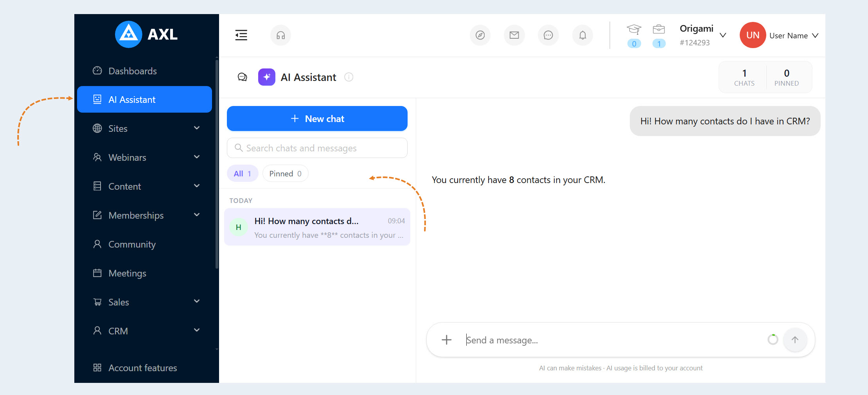Click the Account features grid icon
Image resolution: width=868 pixels, height=395 pixels.
(97, 367)
